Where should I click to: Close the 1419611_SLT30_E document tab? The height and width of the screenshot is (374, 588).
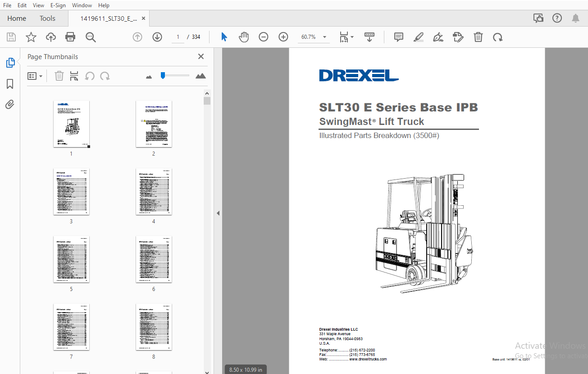pos(144,18)
